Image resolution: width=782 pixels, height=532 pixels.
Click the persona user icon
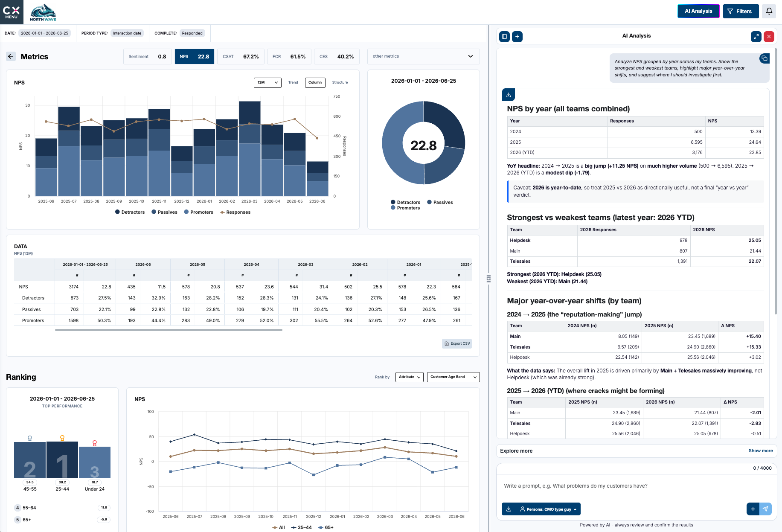pyautogui.click(x=522, y=509)
